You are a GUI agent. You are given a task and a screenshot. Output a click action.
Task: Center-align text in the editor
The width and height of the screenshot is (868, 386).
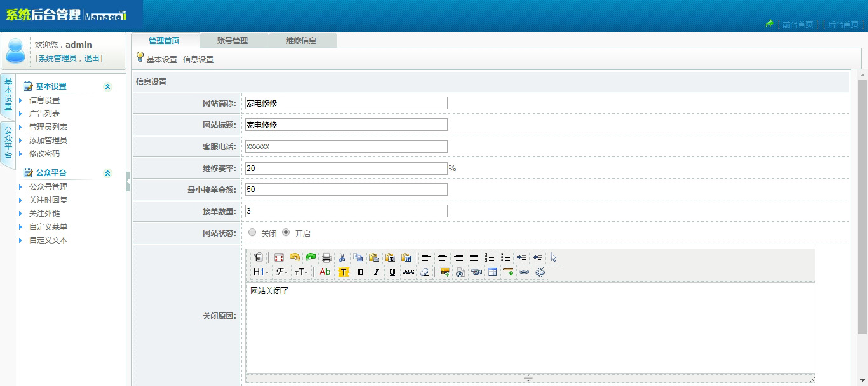click(x=442, y=258)
